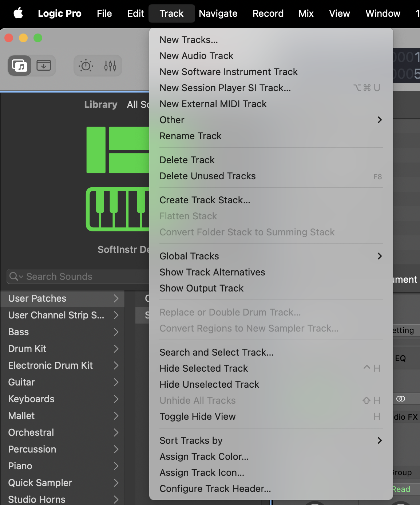
Task: Expand the Global Tracks submenu
Action: [x=271, y=256]
